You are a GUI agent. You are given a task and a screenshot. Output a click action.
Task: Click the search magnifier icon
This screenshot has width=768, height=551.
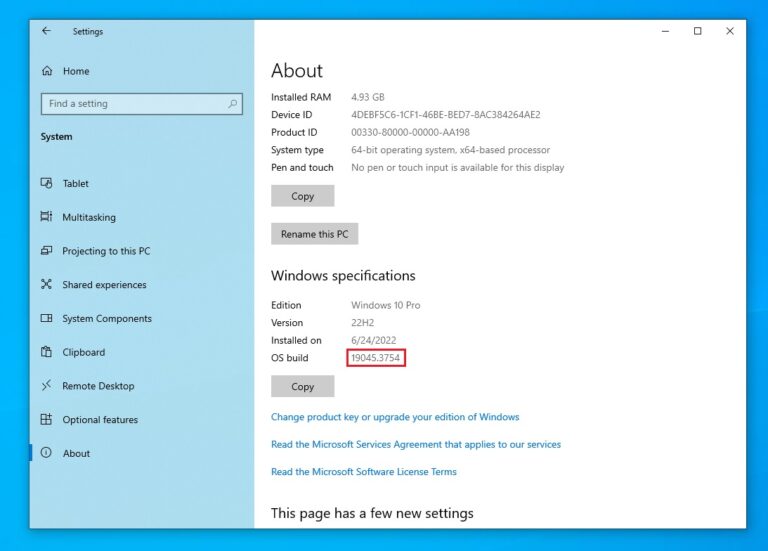233,104
